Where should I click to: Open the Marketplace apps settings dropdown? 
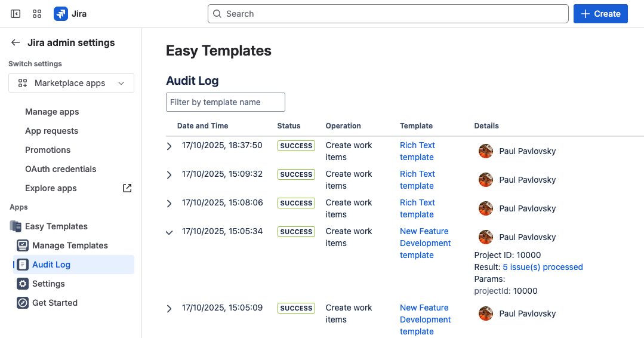click(x=71, y=83)
